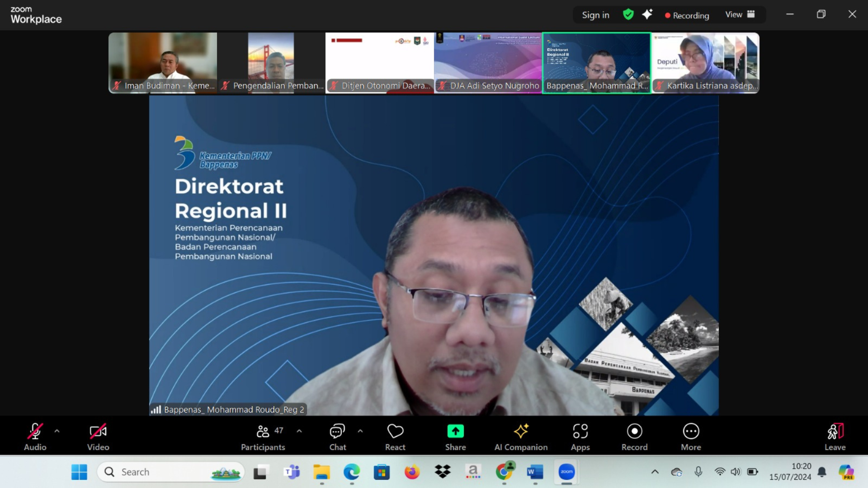The height and width of the screenshot is (488, 868).
Task: Click the microphone tray icon
Action: [x=698, y=472]
